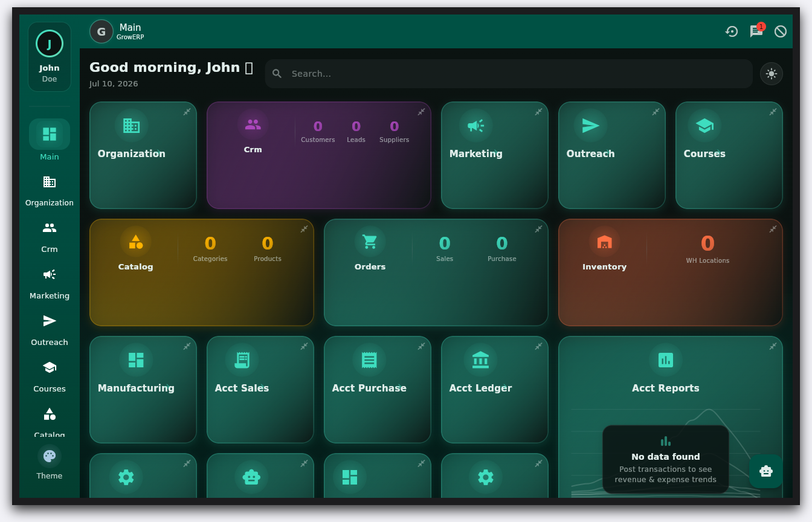Collapse the Crm tile using its shrink arrows
812x522 pixels.
(x=422, y=112)
